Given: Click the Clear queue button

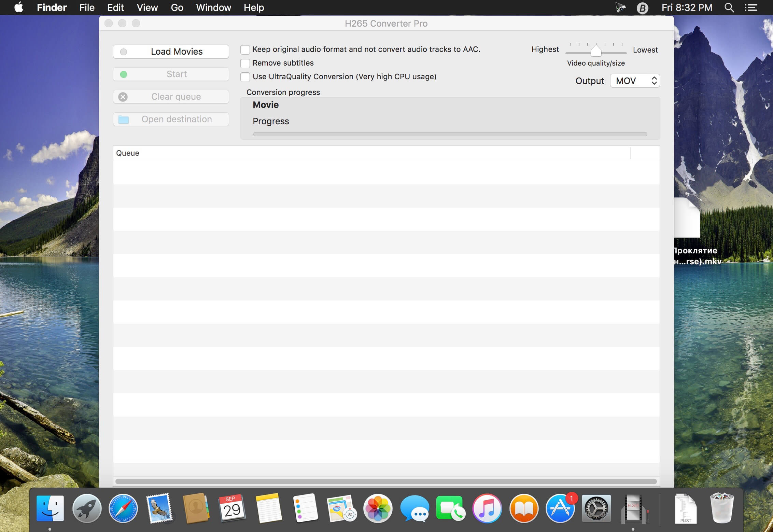Looking at the screenshot, I should tap(170, 96).
